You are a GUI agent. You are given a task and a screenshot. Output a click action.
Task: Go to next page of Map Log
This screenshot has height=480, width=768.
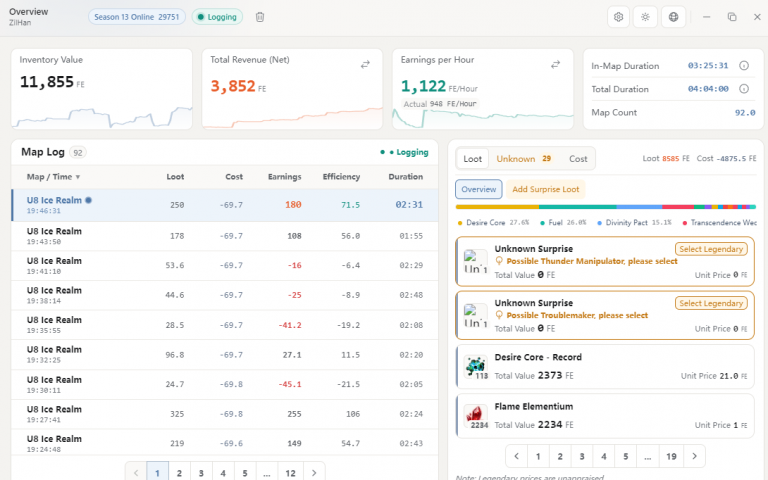tap(314, 473)
